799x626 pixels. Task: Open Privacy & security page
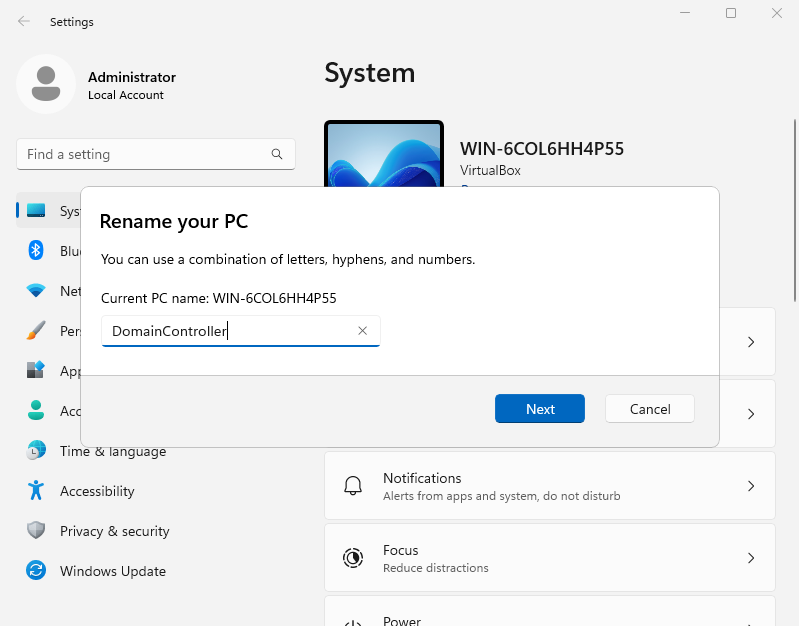114,531
